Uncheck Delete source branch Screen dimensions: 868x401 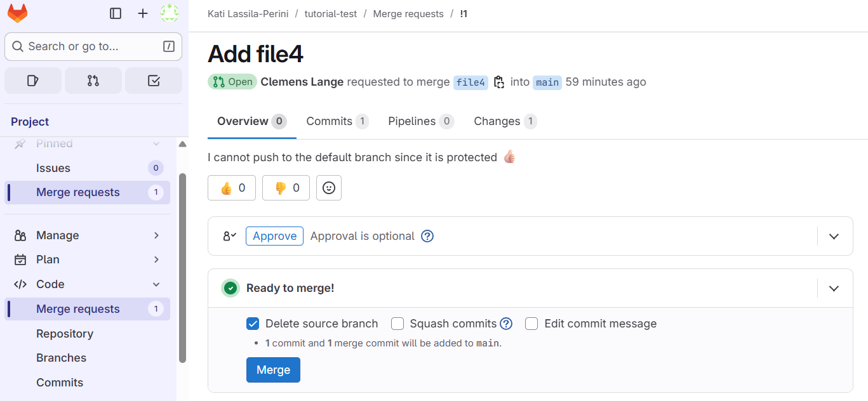tap(253, 324)
